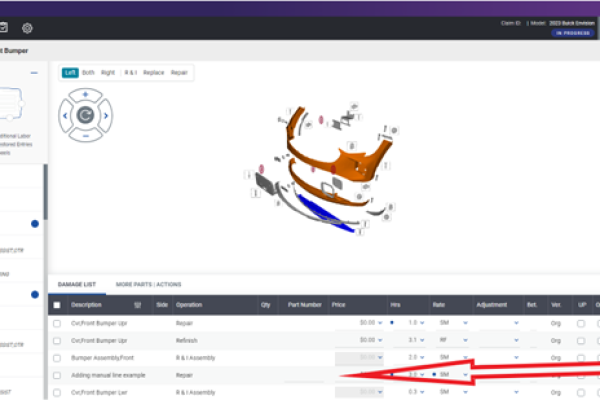Select the Replace operation button
The image size is (600, 400).
(153, 73)
